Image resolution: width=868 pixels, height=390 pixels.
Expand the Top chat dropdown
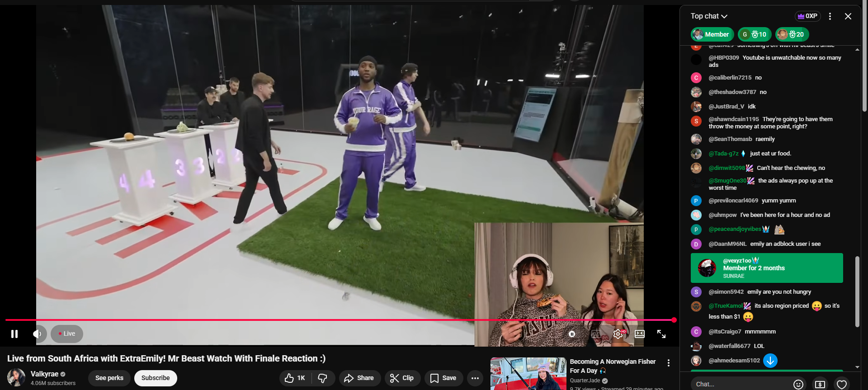coord(709,16)
